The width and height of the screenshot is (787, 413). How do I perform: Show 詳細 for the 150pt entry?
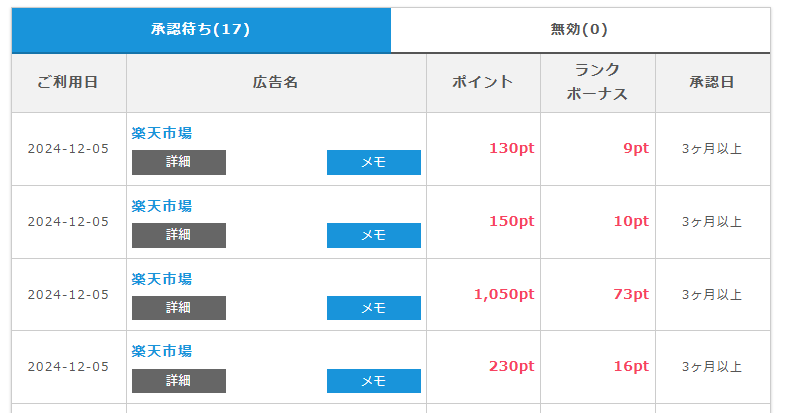179,235
